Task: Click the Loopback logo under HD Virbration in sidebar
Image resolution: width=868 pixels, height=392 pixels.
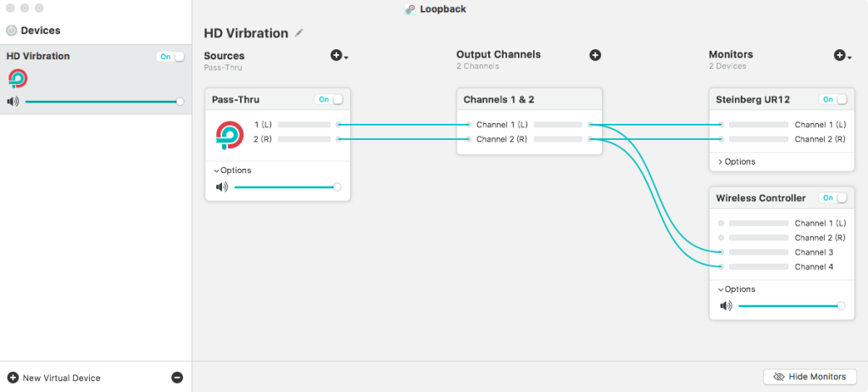Action: tap(18, 79)
